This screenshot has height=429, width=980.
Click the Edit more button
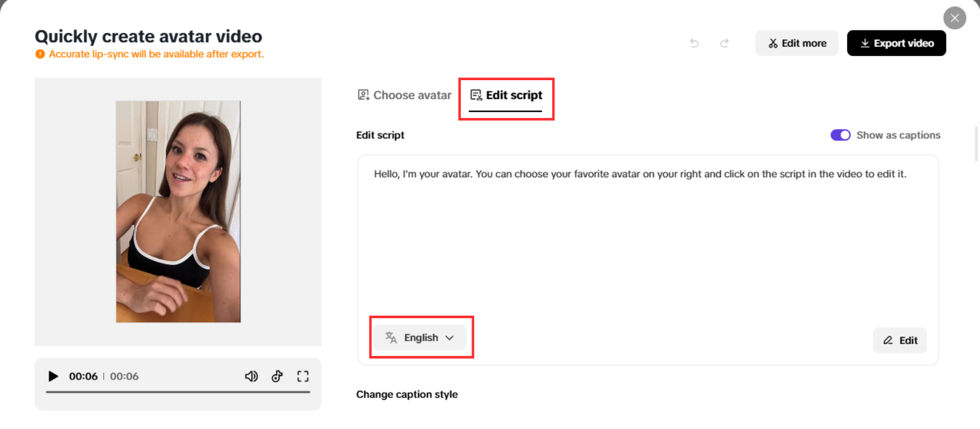pyautogui.click(x=797, y=43)
